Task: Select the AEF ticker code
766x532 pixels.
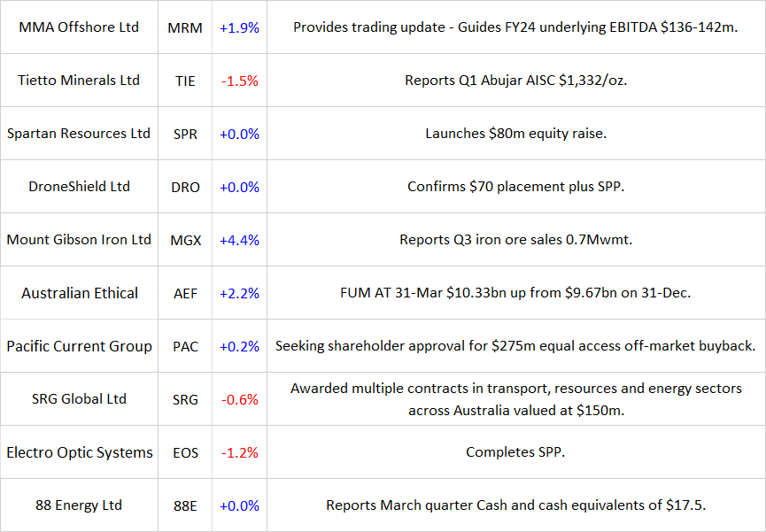Action: (x=185, y=293)
